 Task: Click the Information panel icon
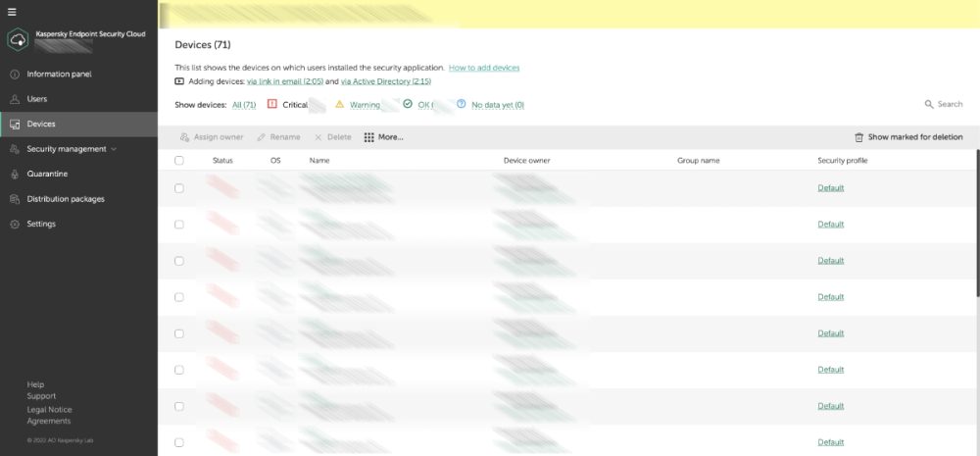point(15,74)
